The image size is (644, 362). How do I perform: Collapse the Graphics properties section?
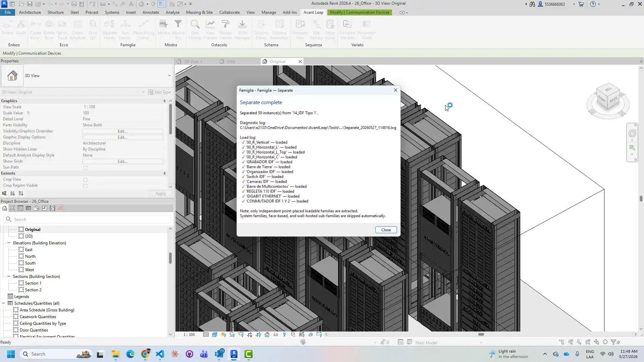click(164, 101)
